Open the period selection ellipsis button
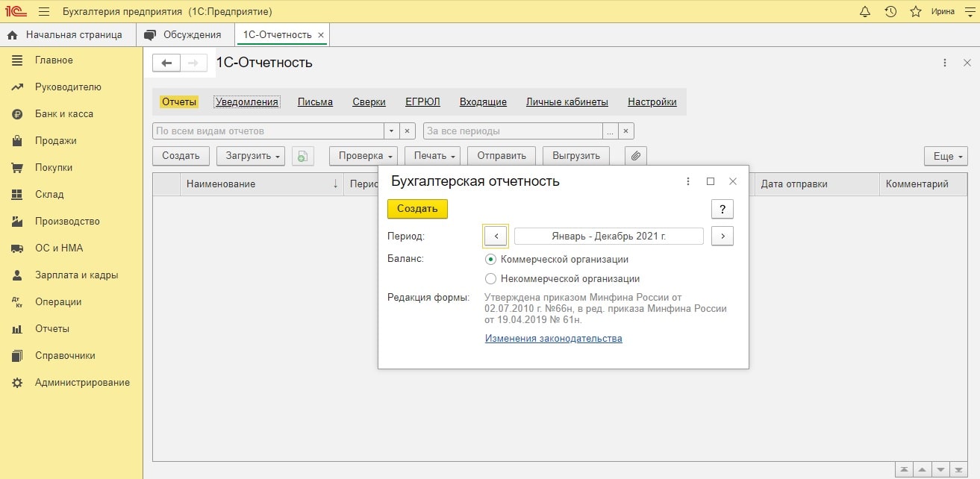Image resolution: width=980 pixels, height=479 pixels. (611, 131)
